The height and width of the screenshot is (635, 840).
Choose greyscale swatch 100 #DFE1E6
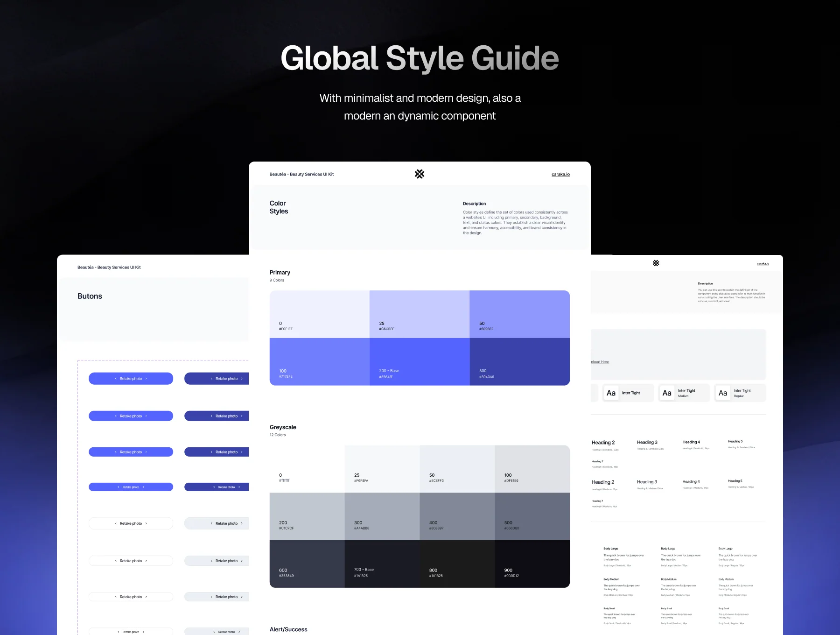pos(532,469)
